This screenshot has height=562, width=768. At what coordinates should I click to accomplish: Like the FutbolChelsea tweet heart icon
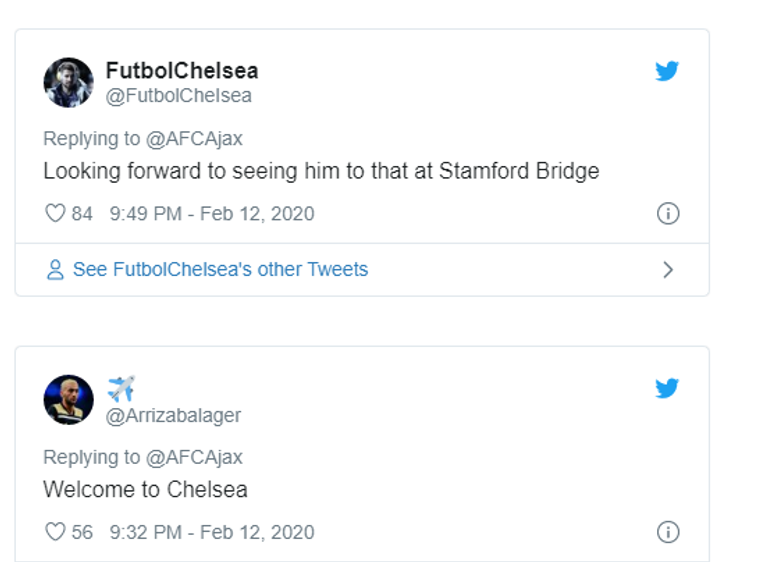(55, 213)
